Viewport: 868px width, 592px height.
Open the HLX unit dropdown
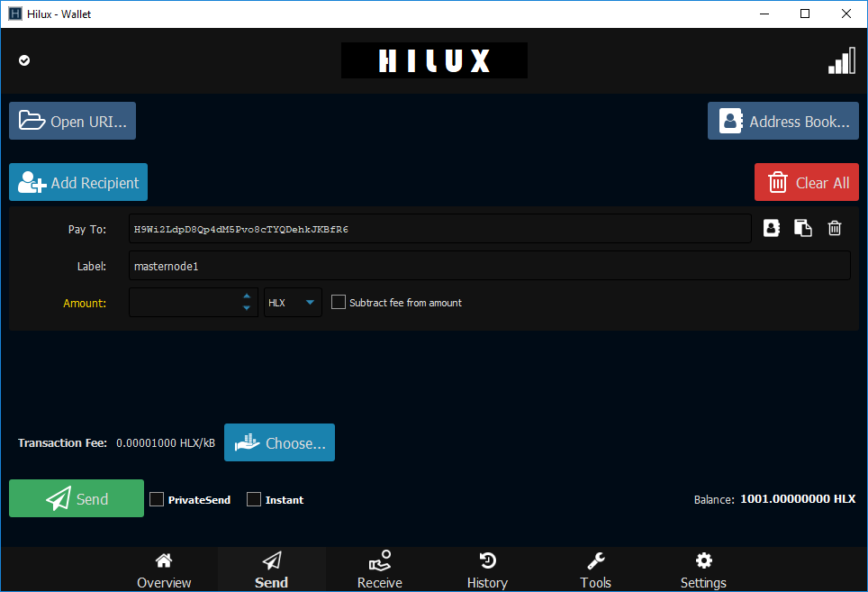(x=293, y=303)
